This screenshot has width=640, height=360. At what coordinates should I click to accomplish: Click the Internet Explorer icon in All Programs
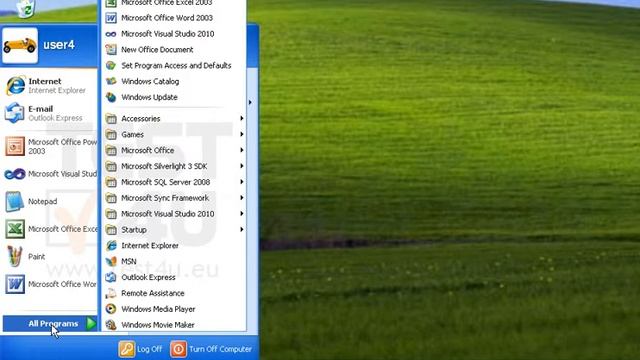pos(111,246)
